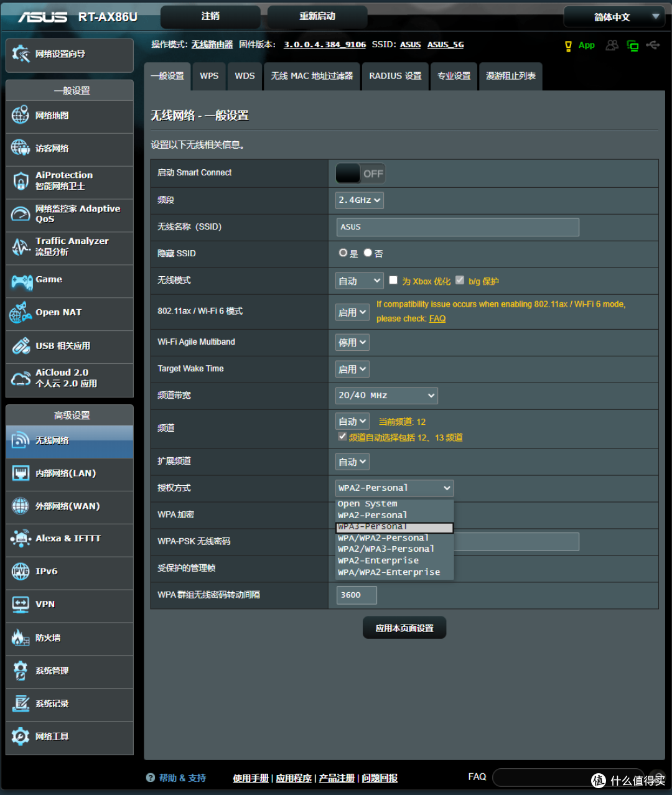Open firmware version 3.0.0.4.384_9106 link

pyautogui.click(x=325, y=45)
